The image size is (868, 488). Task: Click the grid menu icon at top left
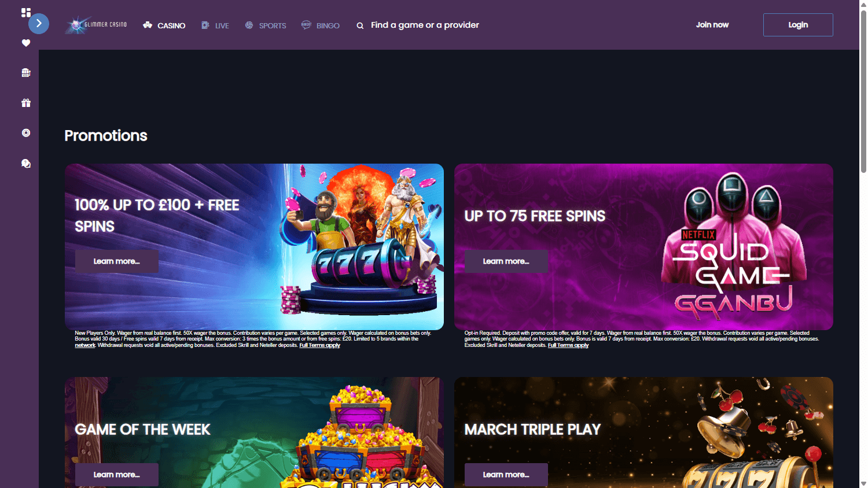(25, 12)
